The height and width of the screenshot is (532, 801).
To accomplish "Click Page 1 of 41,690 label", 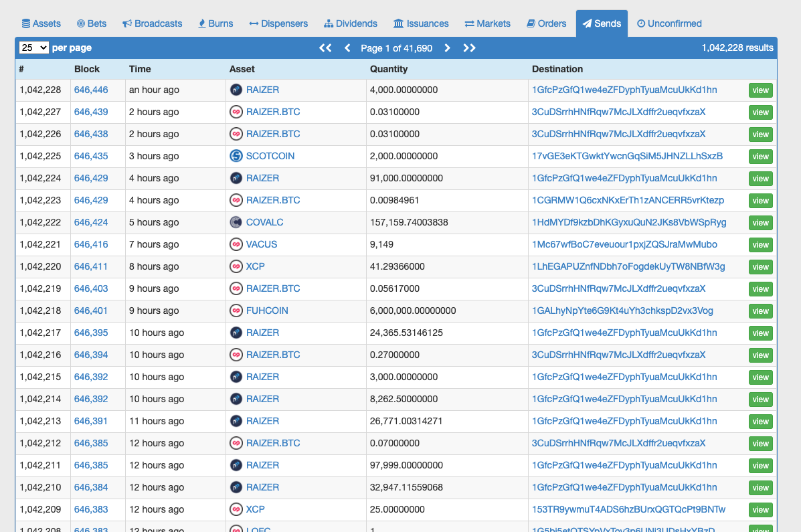I will (x=396, y=48).
